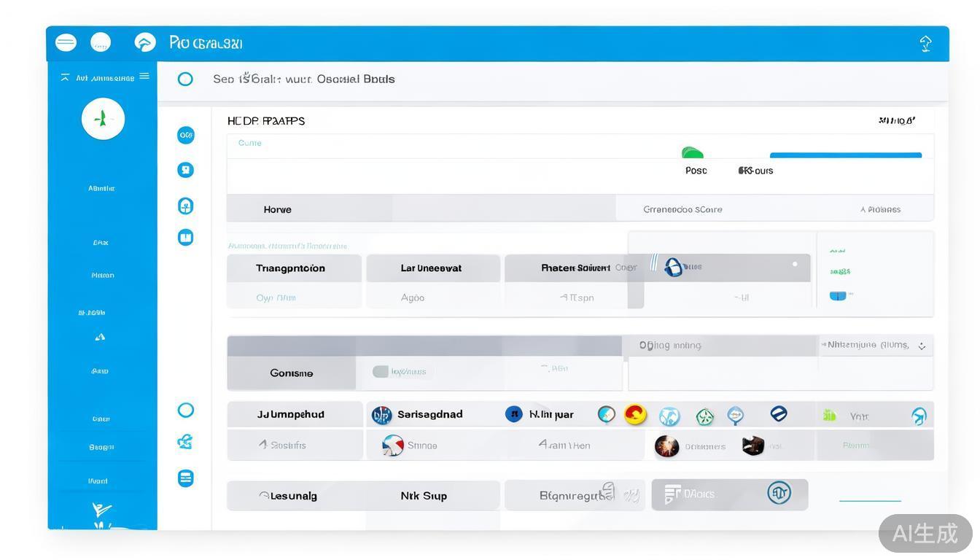The width and height of the screenshot is (980, 560).
Task: Collapse the sidebar using the header's left arrow icon
Action: pyautogui.click(x=65, y=77)
